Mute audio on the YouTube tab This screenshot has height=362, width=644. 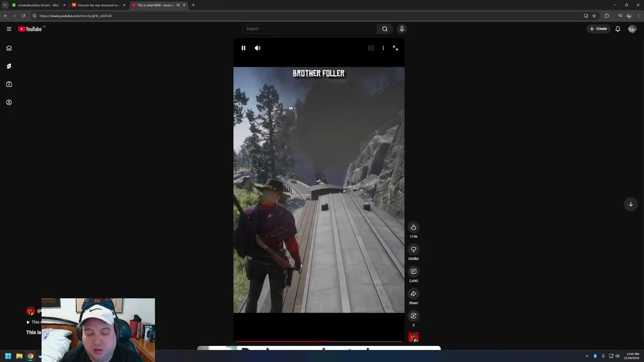tap(178, 5)
